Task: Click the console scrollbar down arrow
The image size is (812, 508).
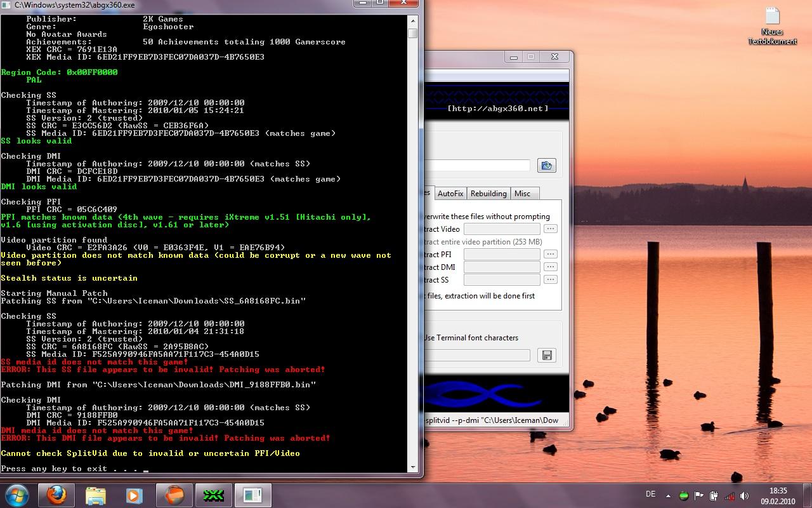Action: (x=413, y=467)
